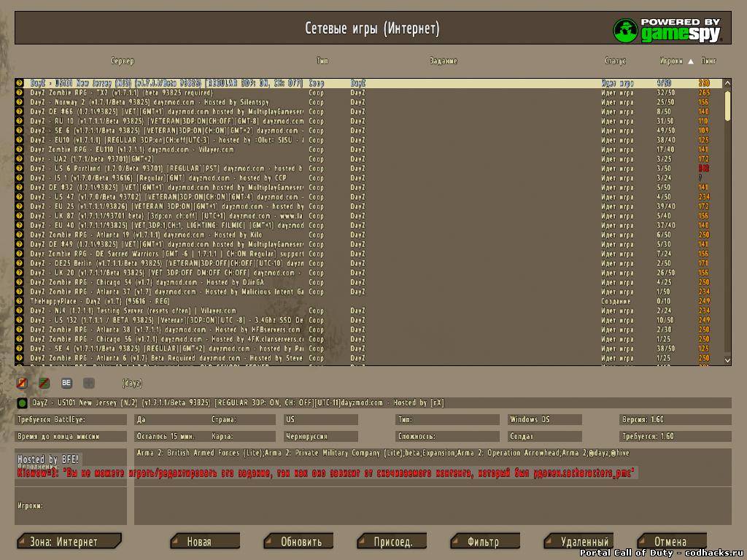Viewport: 747px width, 560px height.
Task: Click the status icon beside the US 6 Portland server
Action: click(x=19, y=168)
